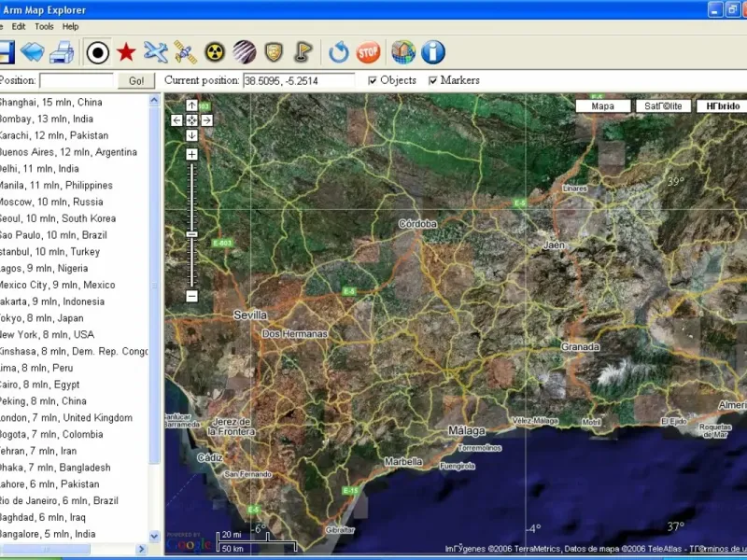
Task: Click the blue refresh arrow icon
Action: coord(339,52)
